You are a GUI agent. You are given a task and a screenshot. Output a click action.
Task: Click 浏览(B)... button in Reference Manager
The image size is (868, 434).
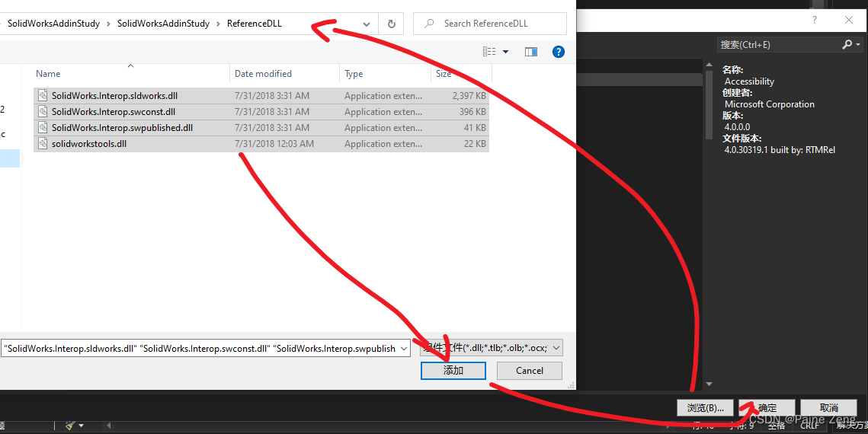click(x=705, y=407)
